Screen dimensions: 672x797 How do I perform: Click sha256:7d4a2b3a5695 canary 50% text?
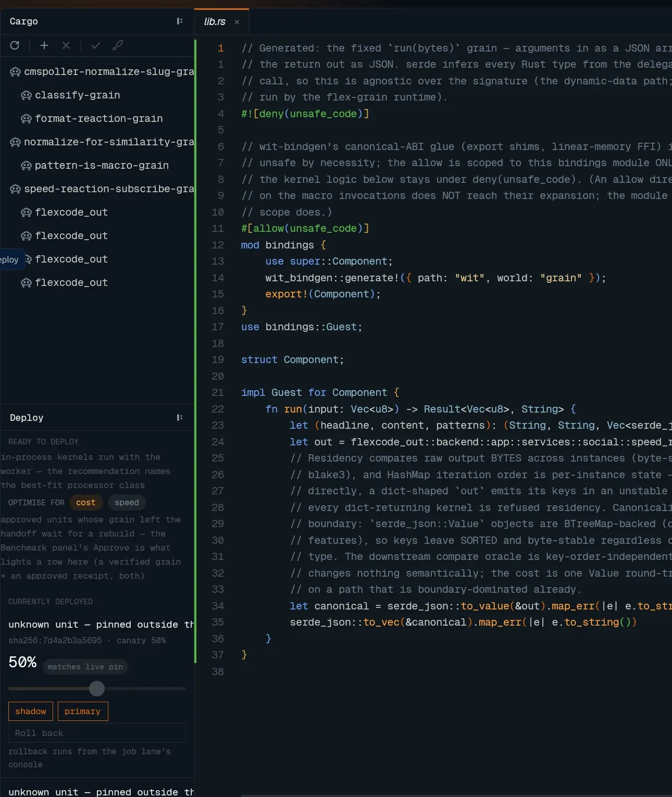[87, 641]
